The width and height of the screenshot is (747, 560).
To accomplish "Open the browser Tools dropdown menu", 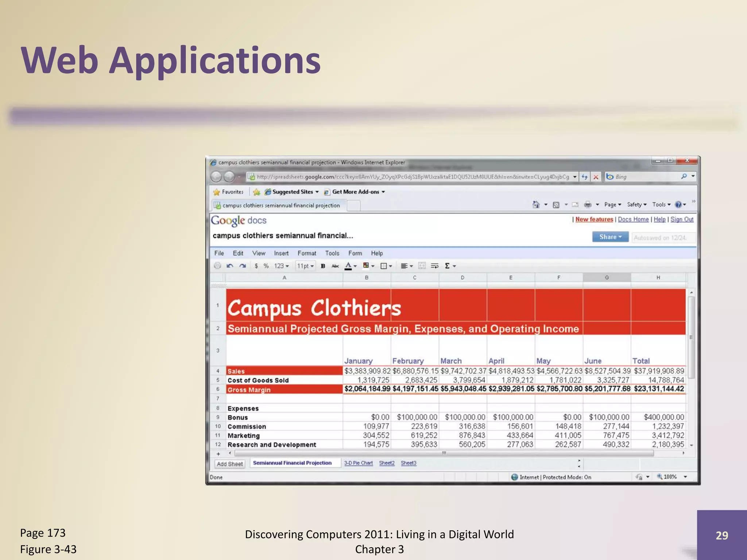I will click(x=662, y=205).
